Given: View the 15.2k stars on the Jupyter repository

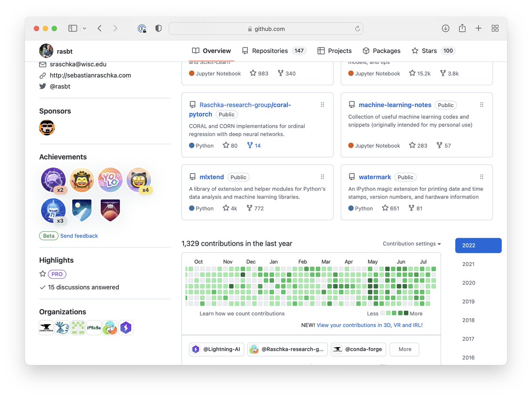Looking at the screenshot, I should click(x=420, y=73).
